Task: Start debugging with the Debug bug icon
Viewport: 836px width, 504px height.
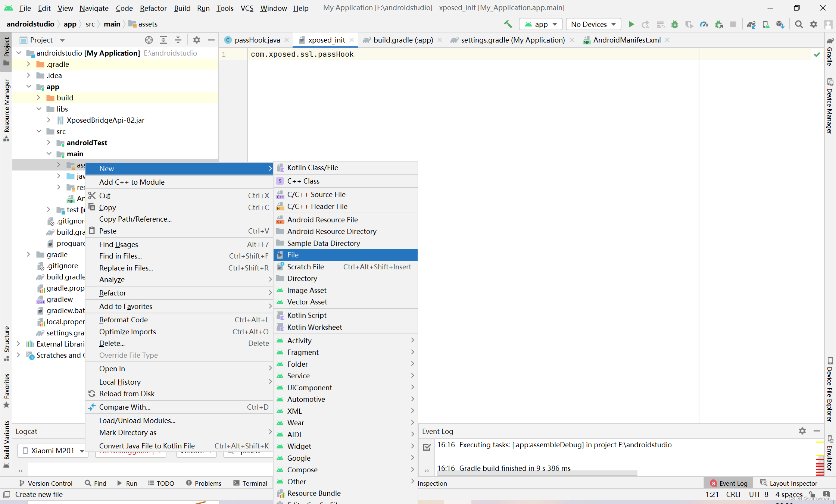Action: pos(675,24)
